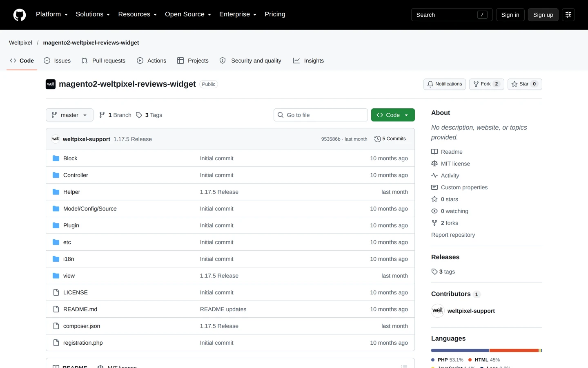View the 5 Commits history
This screenshot has height=368, width=588.
(x=390, y=139)
